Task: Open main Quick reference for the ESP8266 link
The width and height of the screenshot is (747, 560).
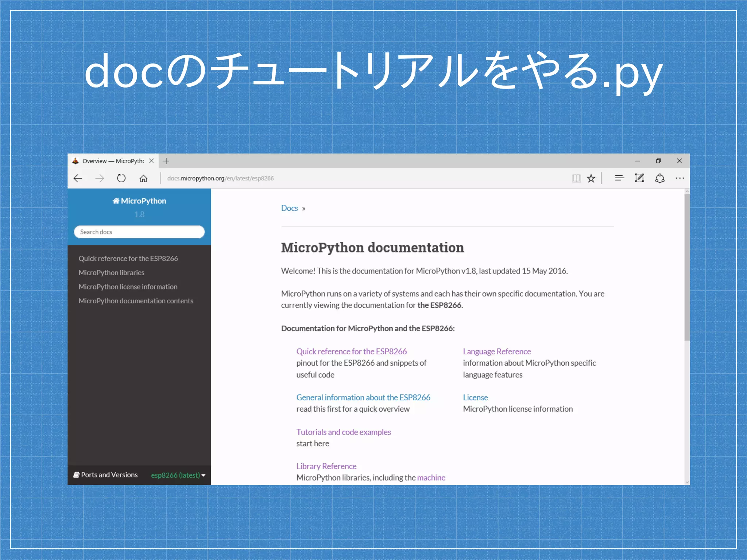Action: [x=351, y=351]
